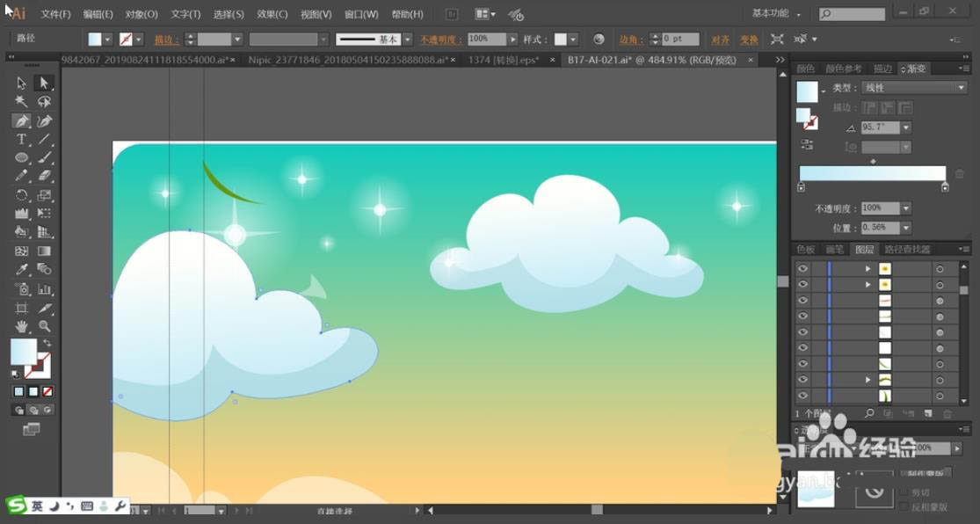Open the 位置 0.56% dropdown
The width and height of the screenshot is (980, 524).
coord(906,228)
